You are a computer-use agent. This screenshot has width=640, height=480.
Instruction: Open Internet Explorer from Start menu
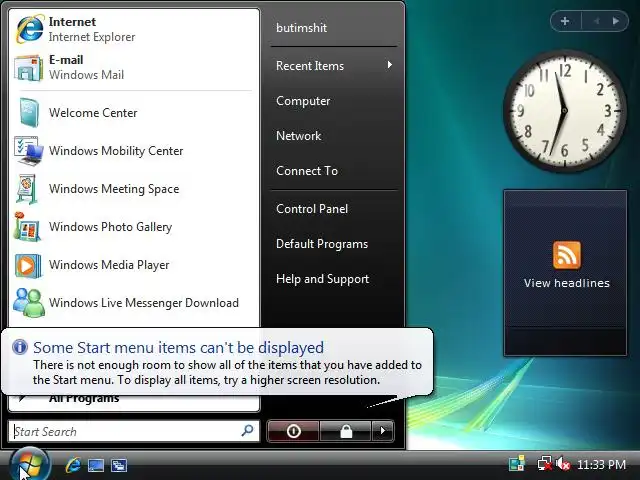coord(134,29)
